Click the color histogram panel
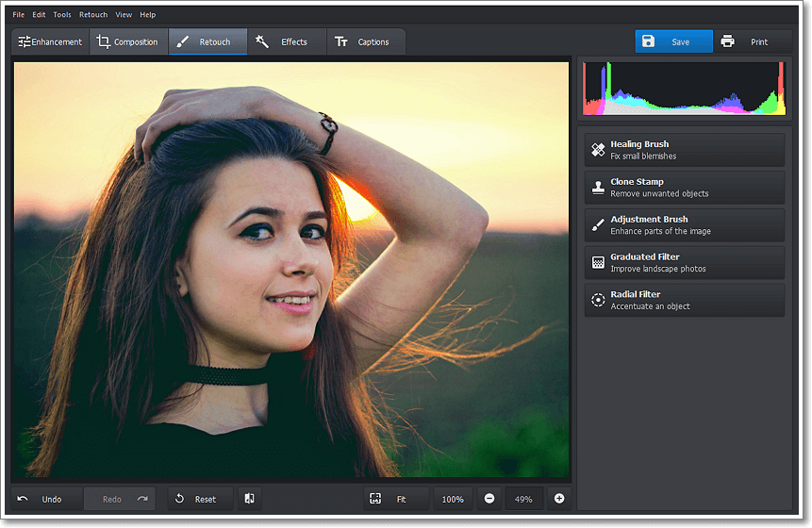Image resolution: width=812 pixels, height=528 pixels. pyautogui.click(x=684, y=89)
